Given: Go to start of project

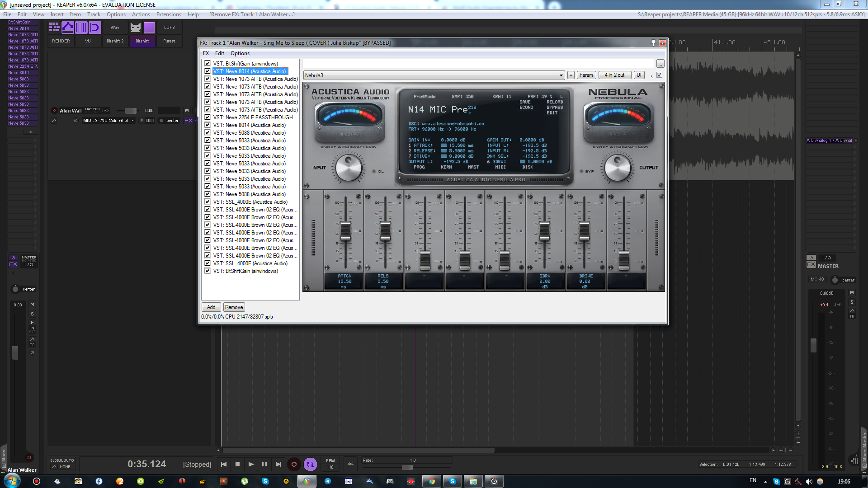Looking at the screenshot, I should (224, 464).
